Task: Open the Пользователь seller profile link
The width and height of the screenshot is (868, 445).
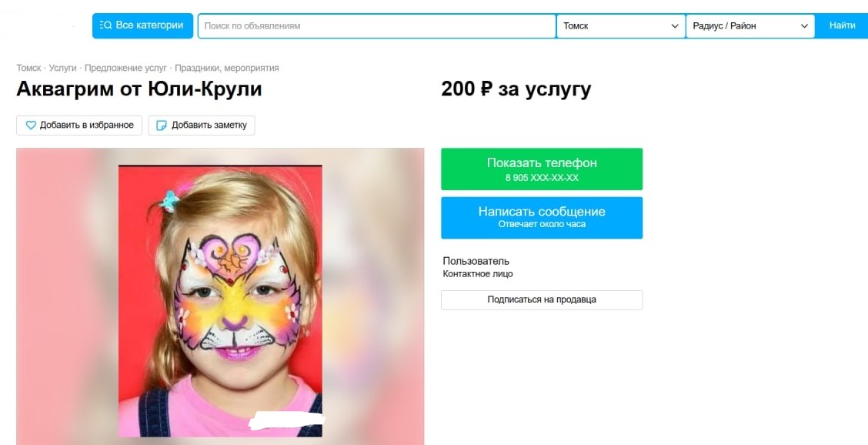Action: pos(476,261)
